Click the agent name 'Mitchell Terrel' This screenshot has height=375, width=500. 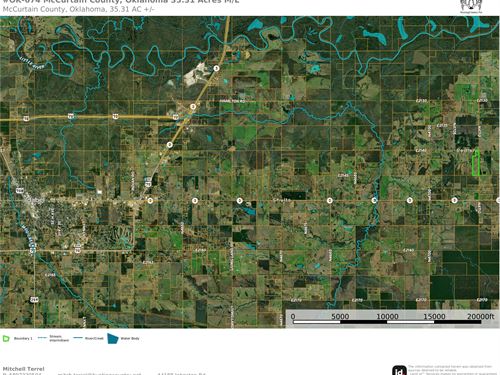point(23,369)
